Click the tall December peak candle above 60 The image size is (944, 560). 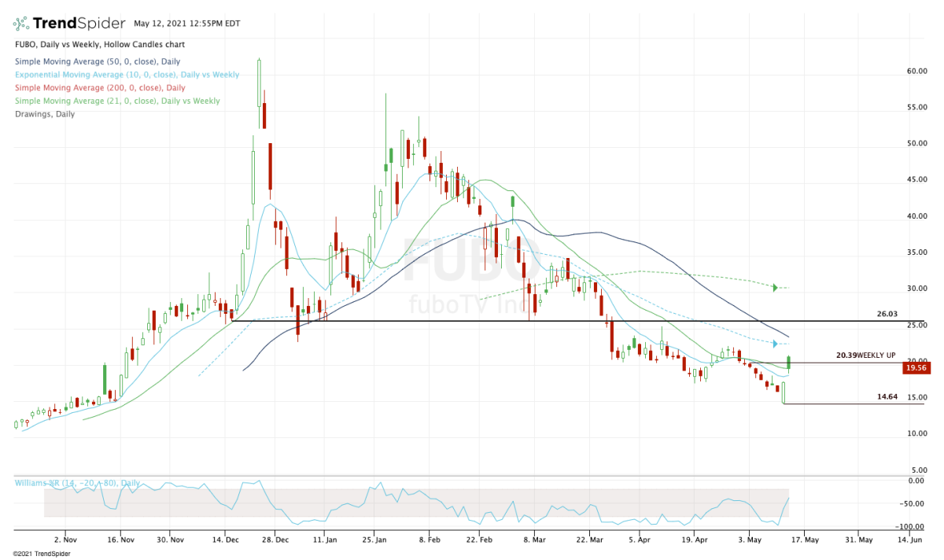pos(259,83)
